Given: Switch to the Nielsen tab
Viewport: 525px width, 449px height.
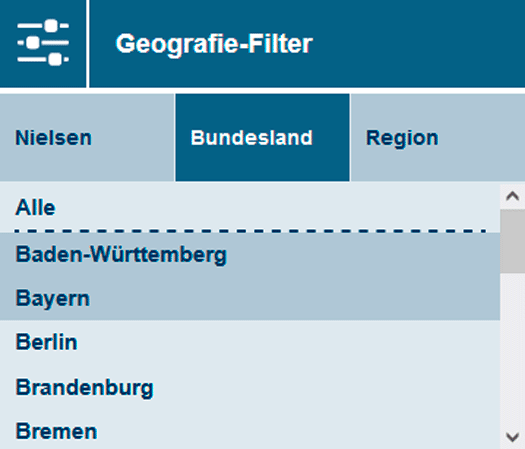Looking at the screenshot, I should coord(87,138).
